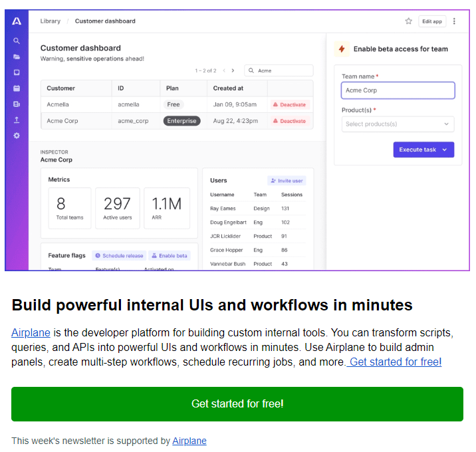476x452 pixels.
Task: Focus the Team name input field
Action: click(398, 90)
